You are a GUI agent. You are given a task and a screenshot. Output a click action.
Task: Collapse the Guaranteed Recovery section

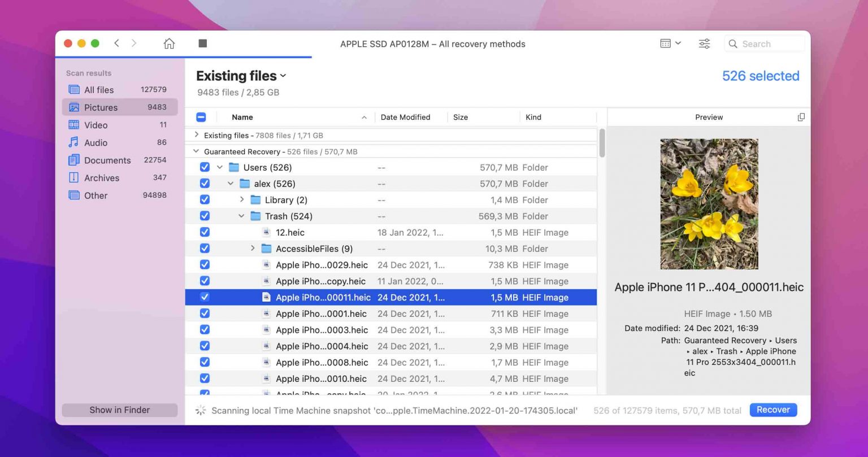tap(196, 151)
